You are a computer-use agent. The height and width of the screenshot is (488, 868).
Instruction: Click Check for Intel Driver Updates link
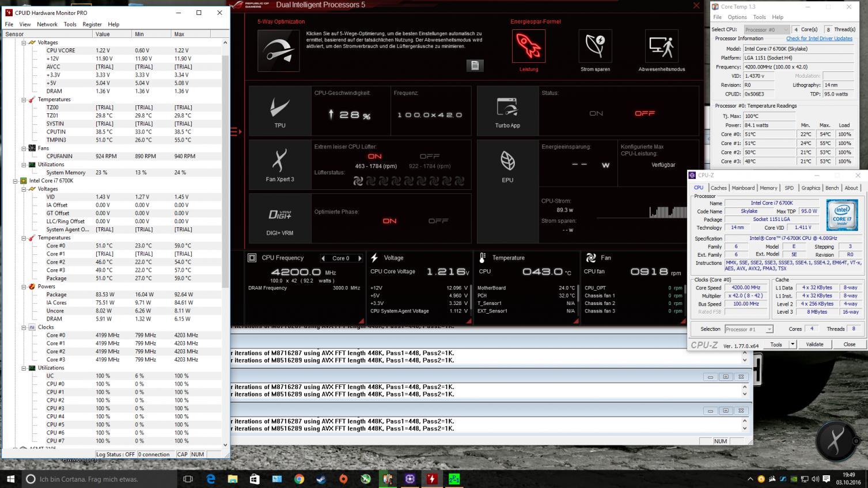point(819,39)
